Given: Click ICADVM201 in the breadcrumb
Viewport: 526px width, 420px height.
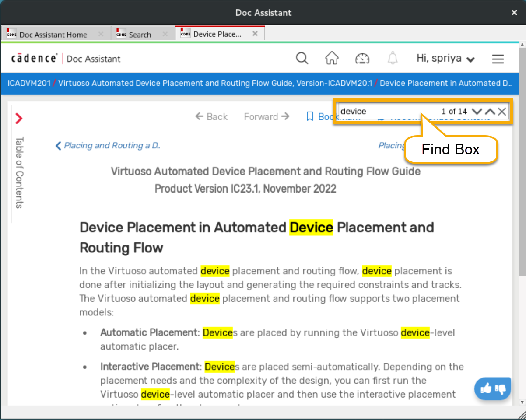Looking at the screenshot, I should (29, 83).
